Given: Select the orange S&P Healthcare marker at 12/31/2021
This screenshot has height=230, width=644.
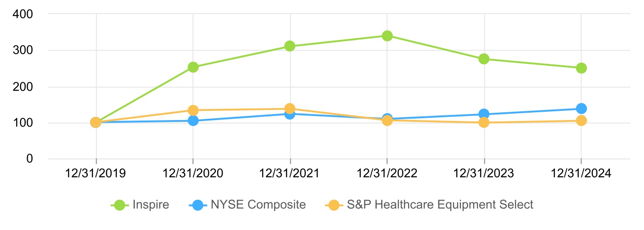Looking at the screenshot, I should pyautogui.click(x=290, y=109).
